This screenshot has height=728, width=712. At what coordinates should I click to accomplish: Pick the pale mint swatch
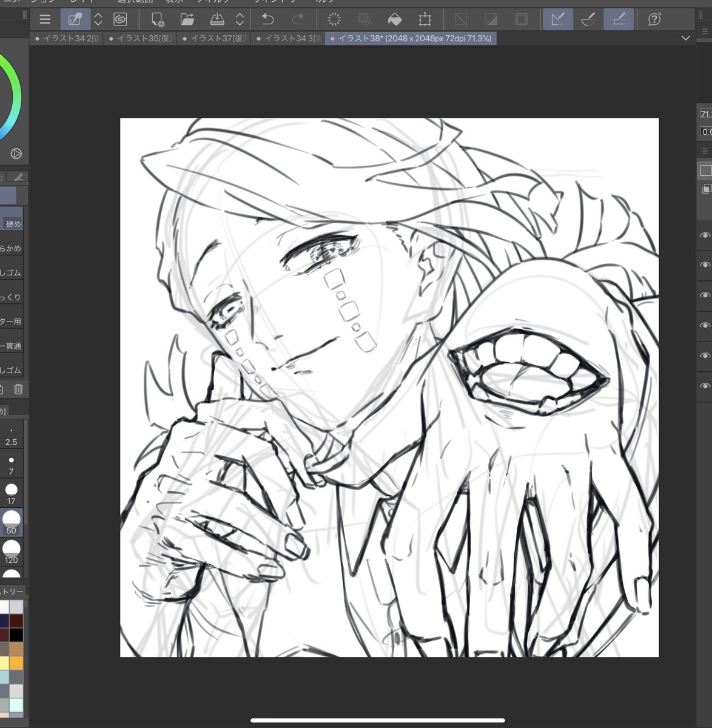pos(16,705)
